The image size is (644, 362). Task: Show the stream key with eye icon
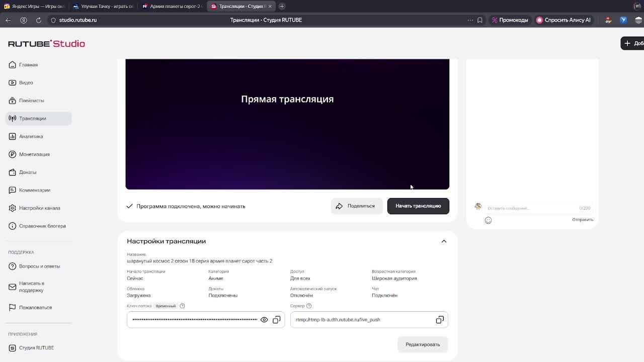[264, 320]
